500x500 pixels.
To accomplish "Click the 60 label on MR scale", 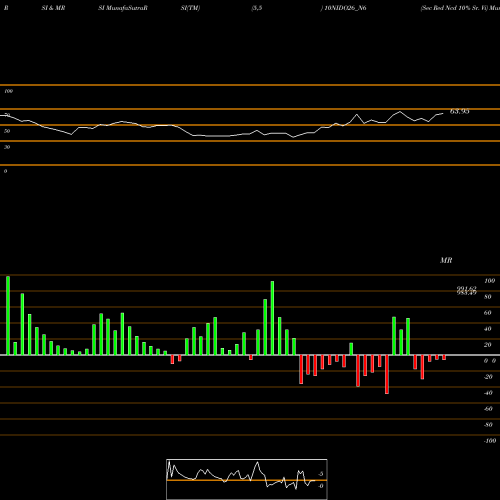I will coord(487,313).
